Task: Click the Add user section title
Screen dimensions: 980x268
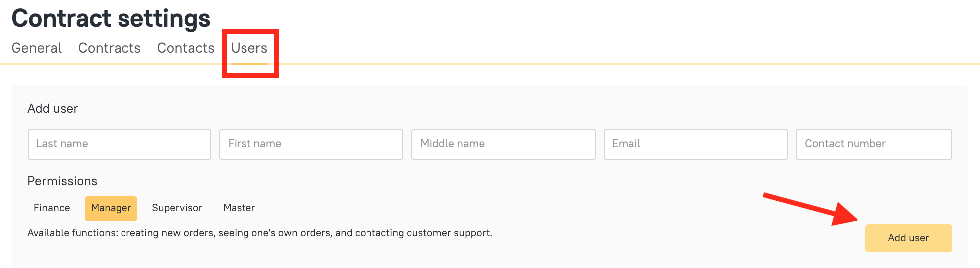Action: [x=53, y=109]
